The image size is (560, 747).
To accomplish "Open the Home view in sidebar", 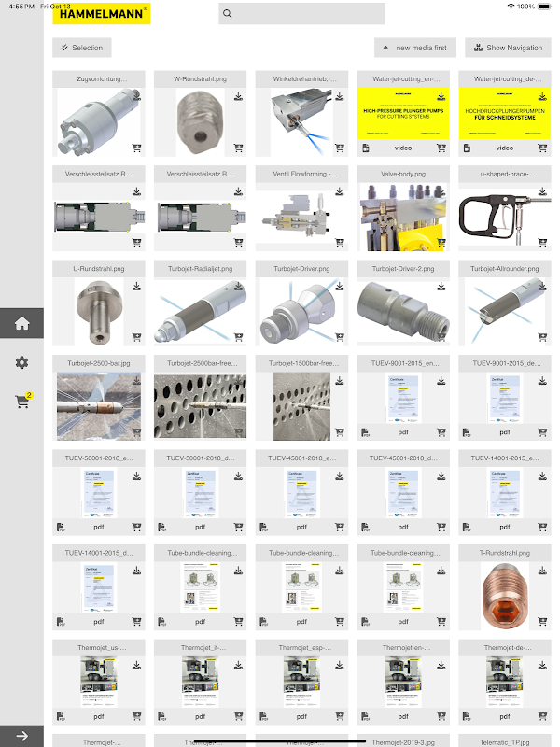I will (21, 323).
